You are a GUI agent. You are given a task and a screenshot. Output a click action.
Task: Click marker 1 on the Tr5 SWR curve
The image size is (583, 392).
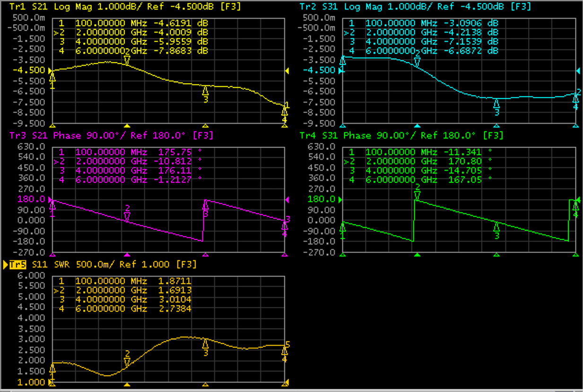click(52, 371)
